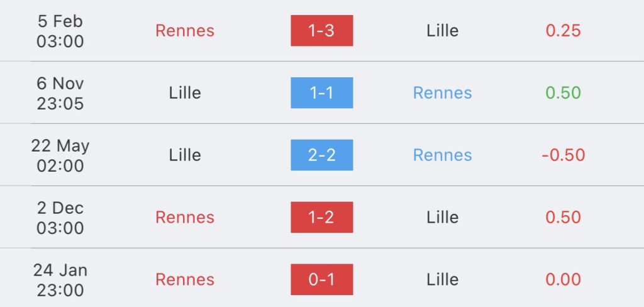Select Rennes in the 24 Jan match

[185, 279]
